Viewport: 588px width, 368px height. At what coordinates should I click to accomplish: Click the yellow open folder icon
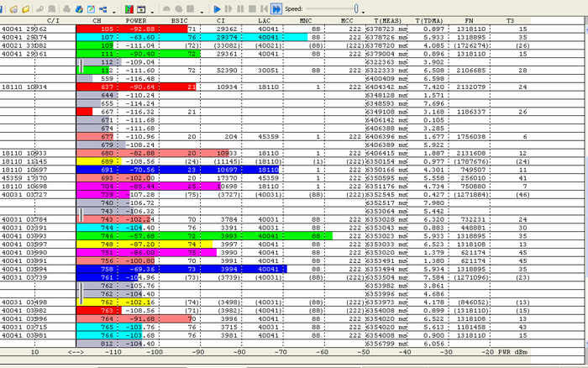point(26,9)
